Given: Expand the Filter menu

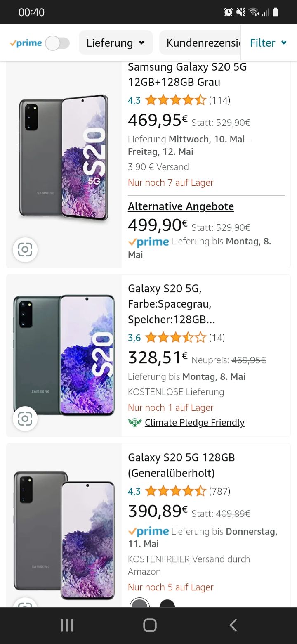Looking at the screenshot, I should (x=268, y=43).
